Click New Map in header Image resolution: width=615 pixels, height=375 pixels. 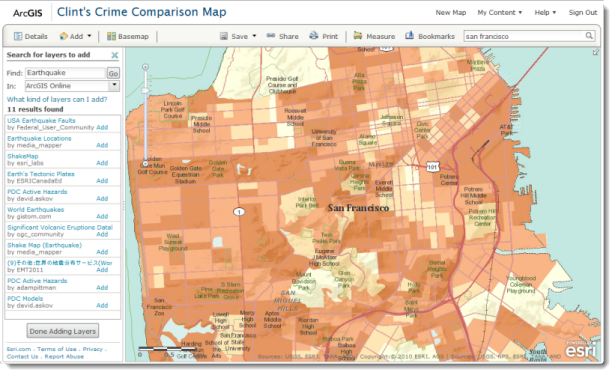click(451, 13)
